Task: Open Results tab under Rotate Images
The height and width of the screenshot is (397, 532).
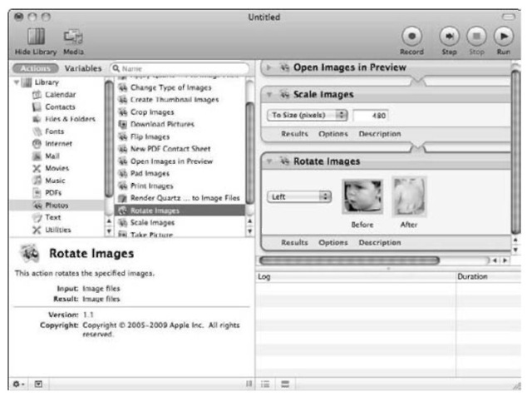Action: [294, 242]
